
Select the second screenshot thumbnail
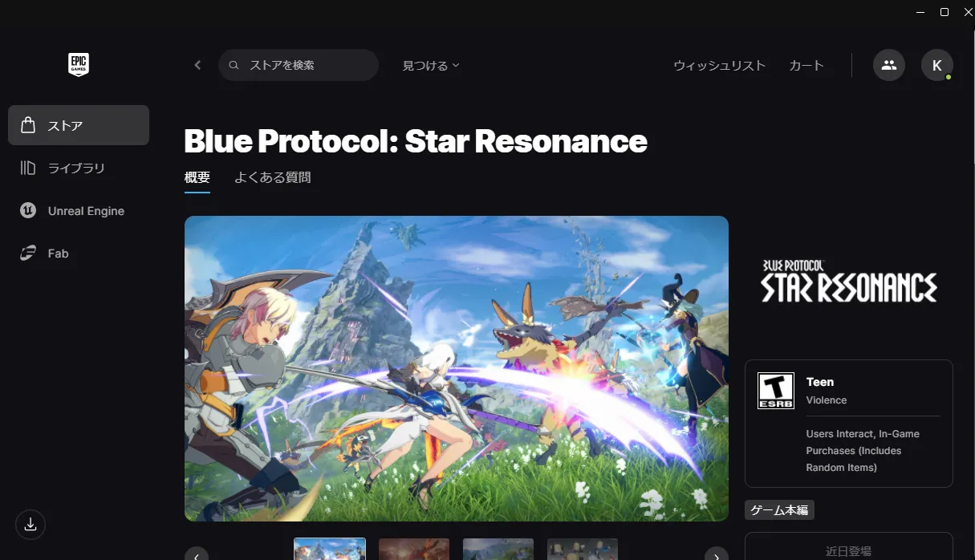tap(414, 550)
